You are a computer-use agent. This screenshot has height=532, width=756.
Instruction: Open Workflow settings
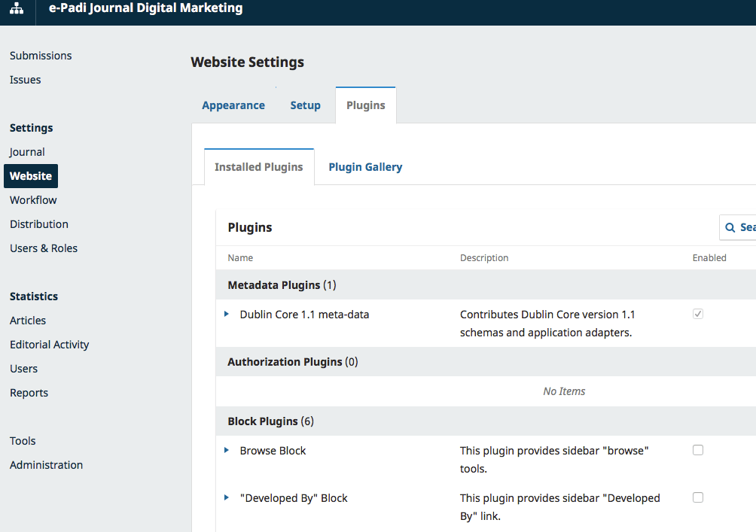pyautogui.click(x=33, y=200)
